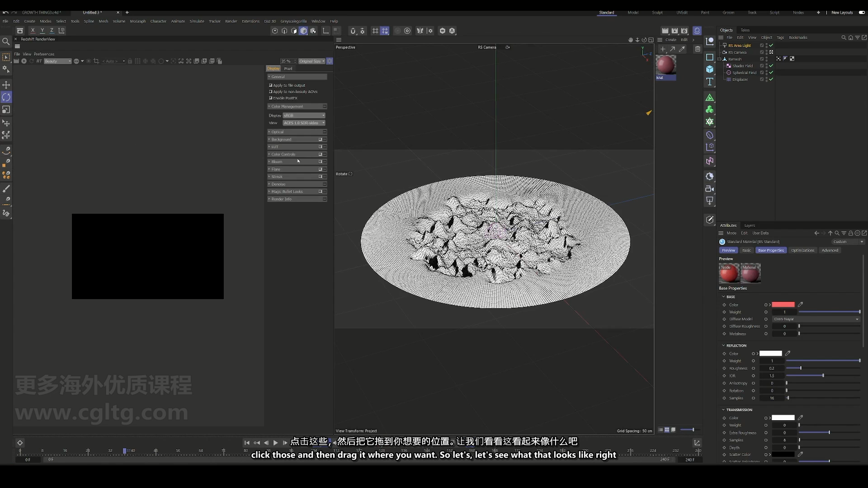Open the Optimizations material tab

pyautogui.click(x=802, y=250)
